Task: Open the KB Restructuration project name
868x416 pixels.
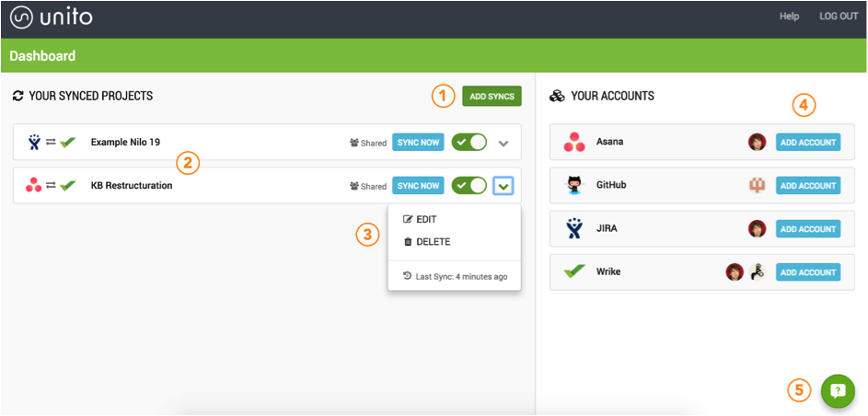Action: pos(132,185)
